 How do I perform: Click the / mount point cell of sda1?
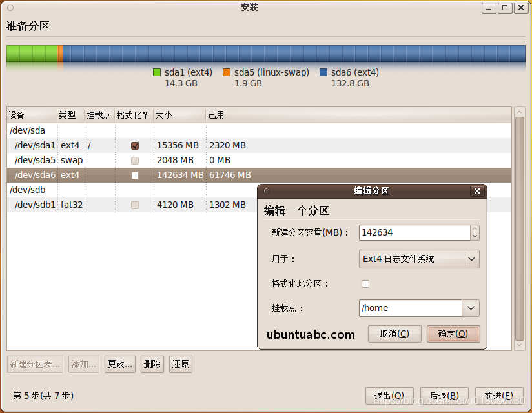[99, 145]
